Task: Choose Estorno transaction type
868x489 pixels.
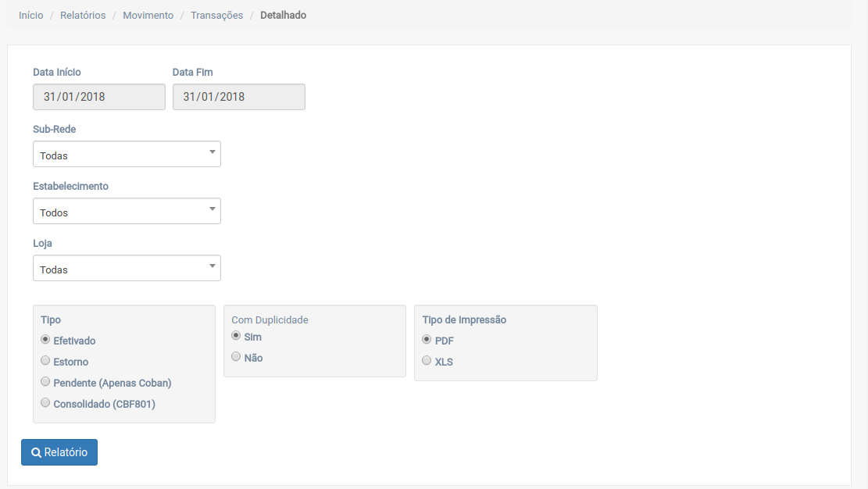Action: (45, 361)
